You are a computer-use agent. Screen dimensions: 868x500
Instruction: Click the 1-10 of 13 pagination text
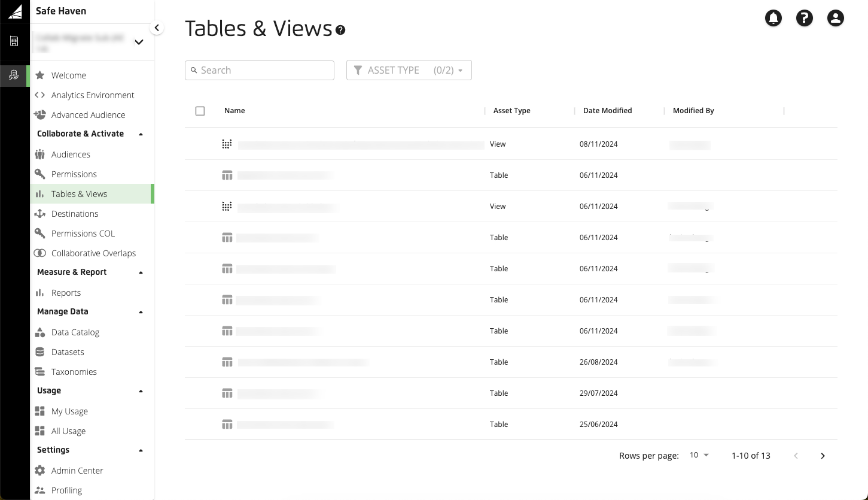click(751, 456)
